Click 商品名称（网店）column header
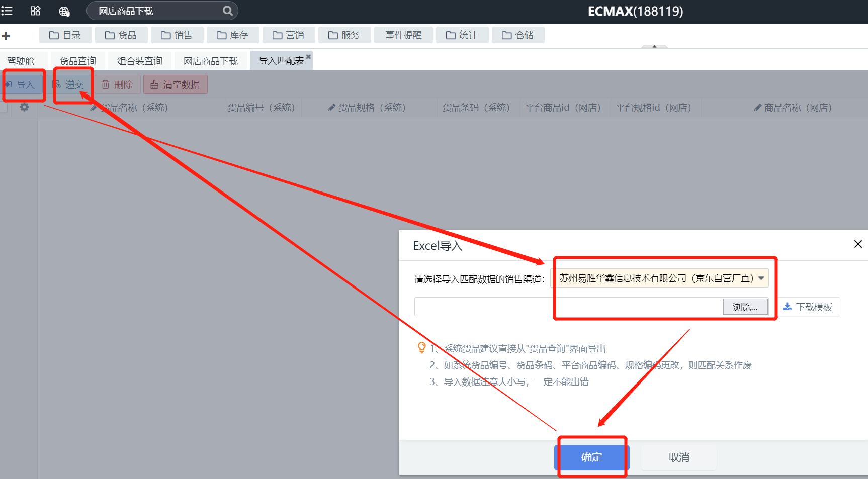The width and height of the screenshot is (868, 479). click(x=793, y=107)
